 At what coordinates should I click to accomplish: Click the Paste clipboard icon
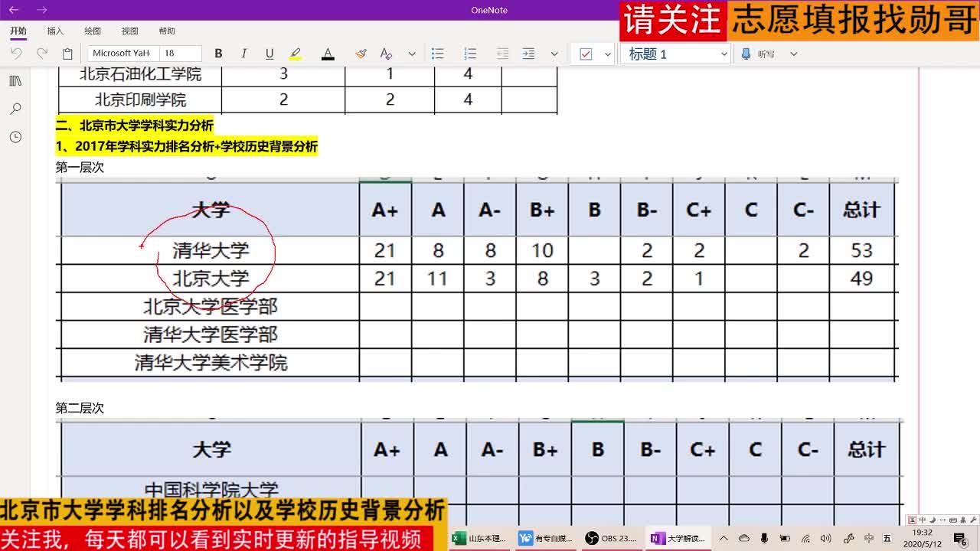[x=67, y=54]
